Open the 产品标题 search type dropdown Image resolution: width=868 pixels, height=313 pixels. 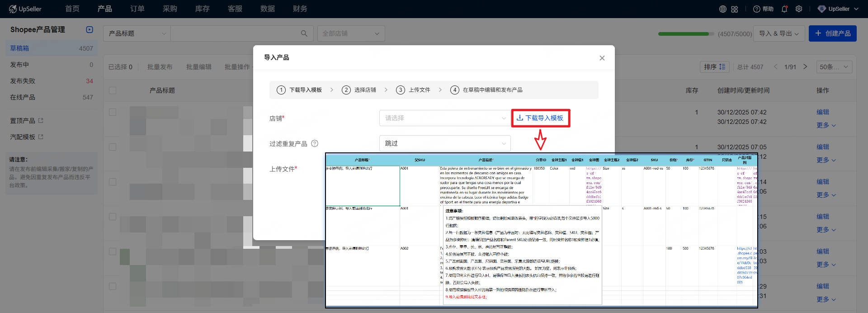(x=137, y=33)
